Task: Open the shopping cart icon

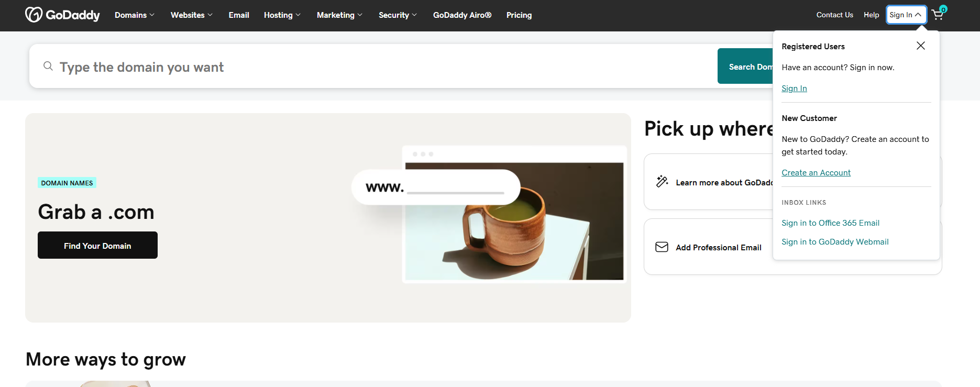Action: (938, 15)
